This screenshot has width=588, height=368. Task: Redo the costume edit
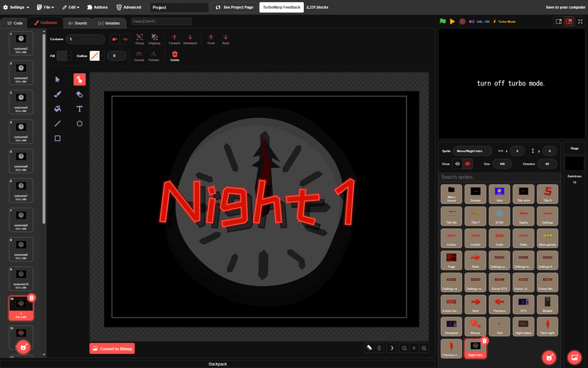pyautogui.click(x=125, y=39)
